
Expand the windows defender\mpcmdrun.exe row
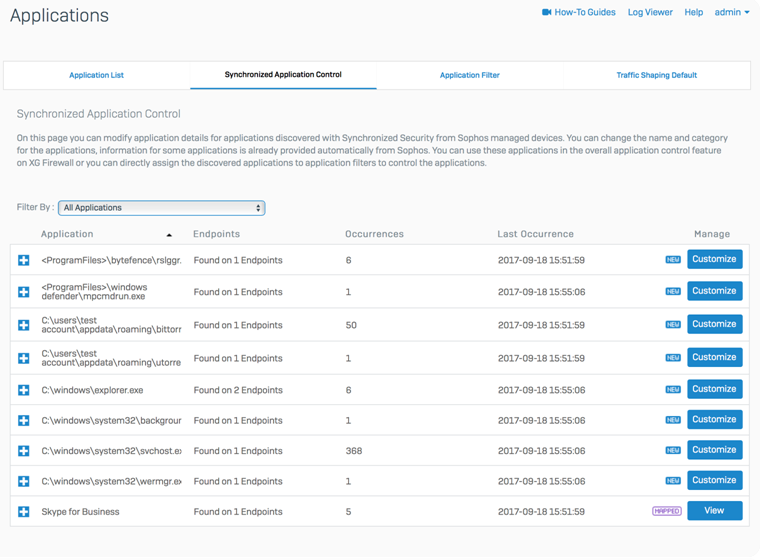tap(23, 292)
